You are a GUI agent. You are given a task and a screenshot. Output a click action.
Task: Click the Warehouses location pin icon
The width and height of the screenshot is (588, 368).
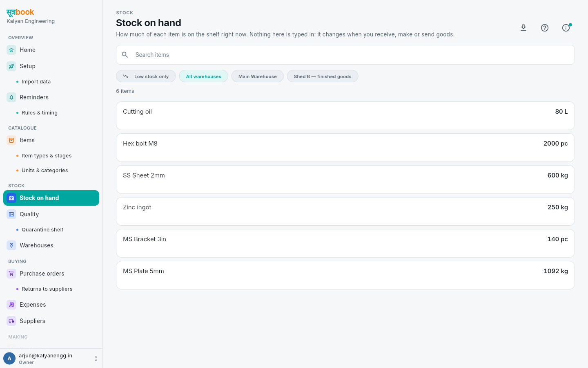tap(11, 245)
